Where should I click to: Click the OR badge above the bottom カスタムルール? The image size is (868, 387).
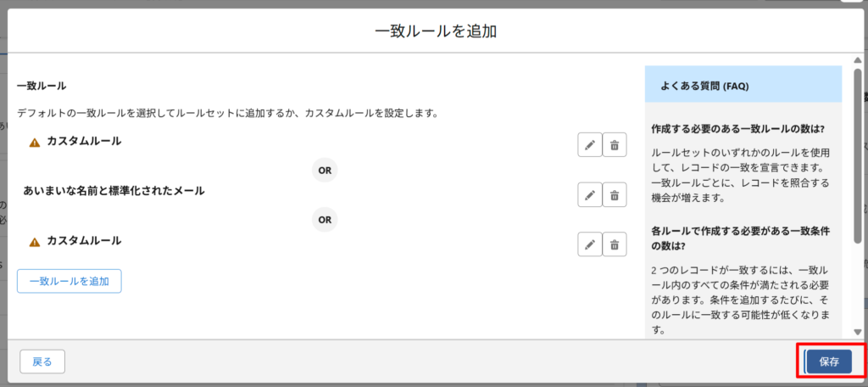325,220
